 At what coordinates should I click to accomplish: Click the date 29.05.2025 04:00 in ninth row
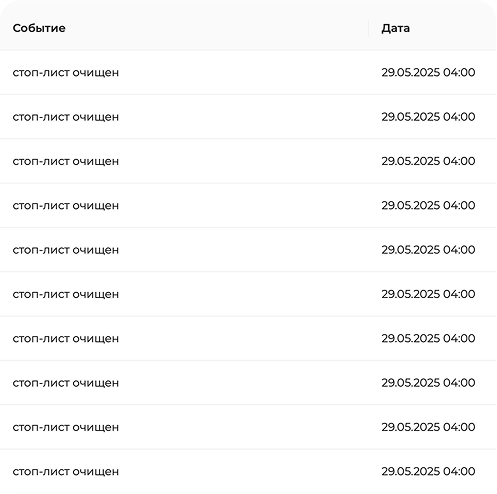[x=428, y=427]
